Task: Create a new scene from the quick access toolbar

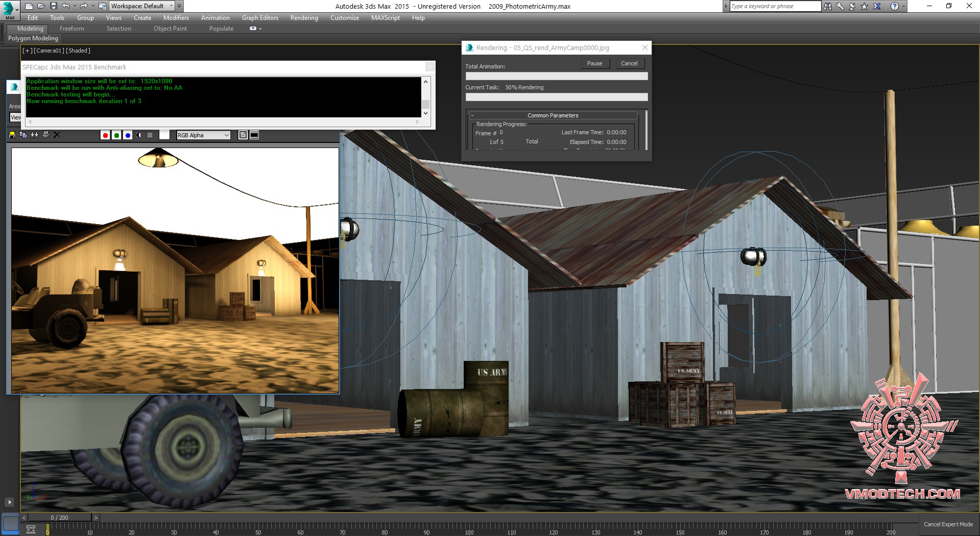Action: tap(29, 6)
